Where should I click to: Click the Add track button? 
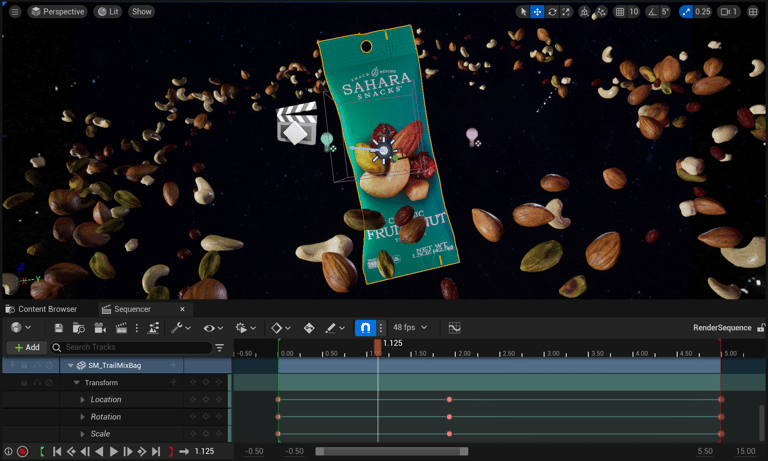27,347
